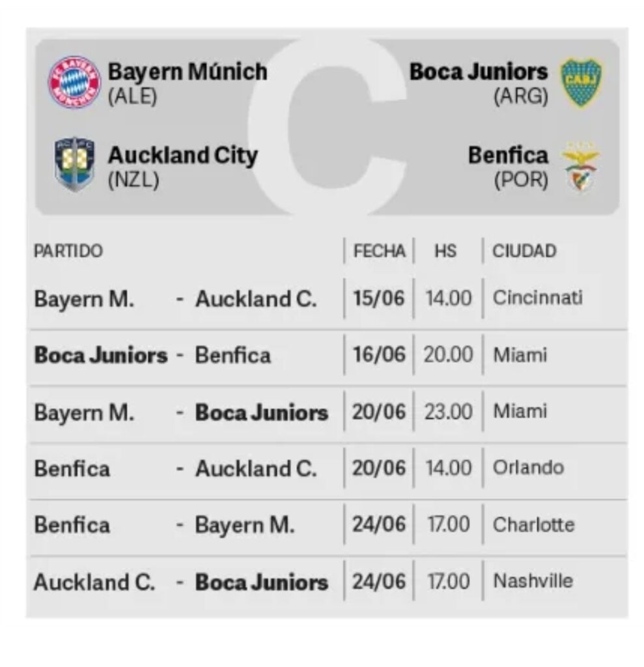Click the Orlando city cell

point(528,468)
